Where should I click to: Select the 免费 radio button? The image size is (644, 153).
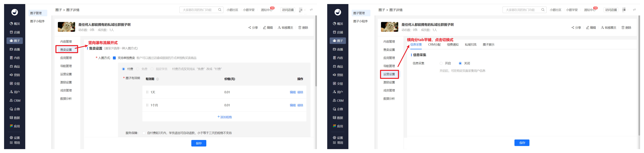point(138,69)
